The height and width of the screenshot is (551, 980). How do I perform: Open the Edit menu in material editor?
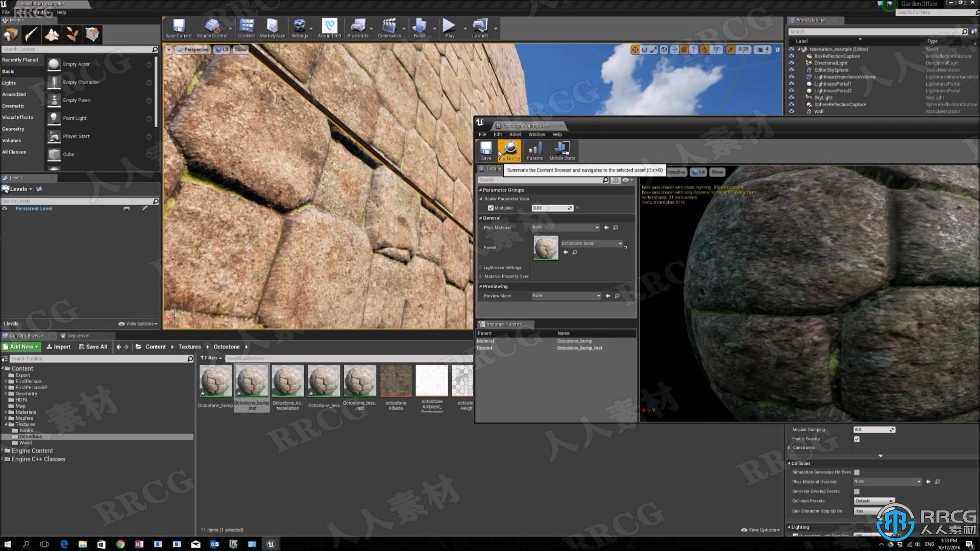click(498, 135)
